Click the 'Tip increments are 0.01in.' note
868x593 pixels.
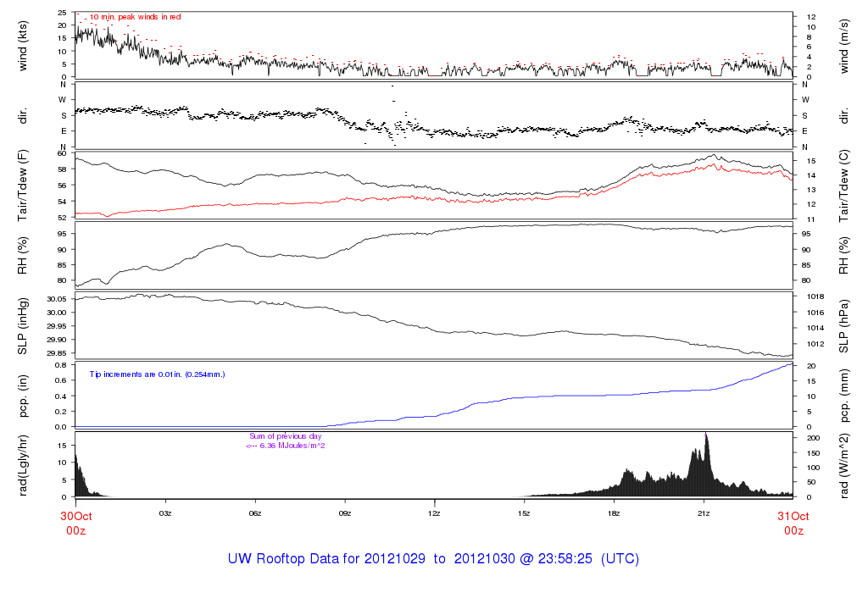(157, 374)
